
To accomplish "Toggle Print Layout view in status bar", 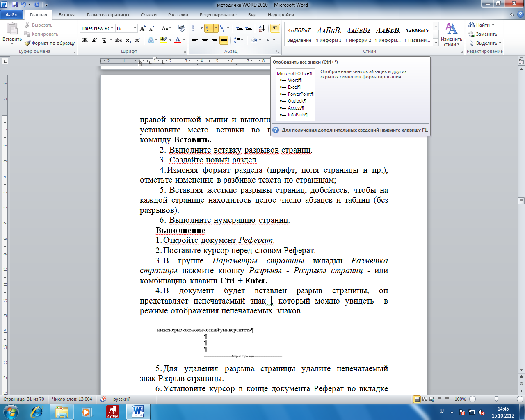I will (x=417, y=399).
